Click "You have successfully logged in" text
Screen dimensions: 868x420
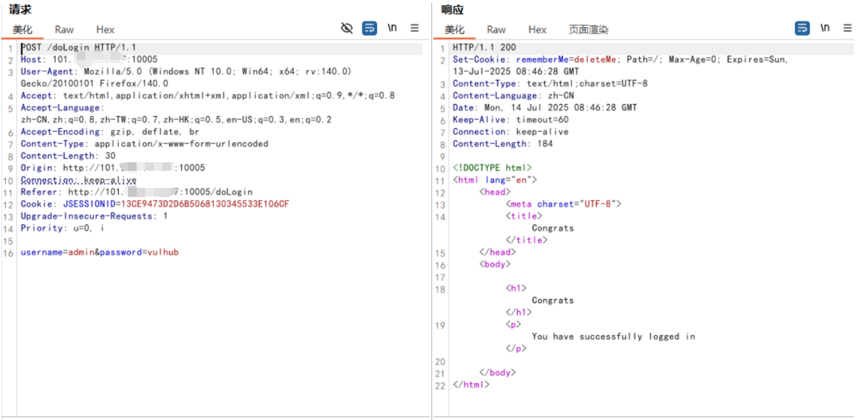pyautogui.click(x=613, y=337)
